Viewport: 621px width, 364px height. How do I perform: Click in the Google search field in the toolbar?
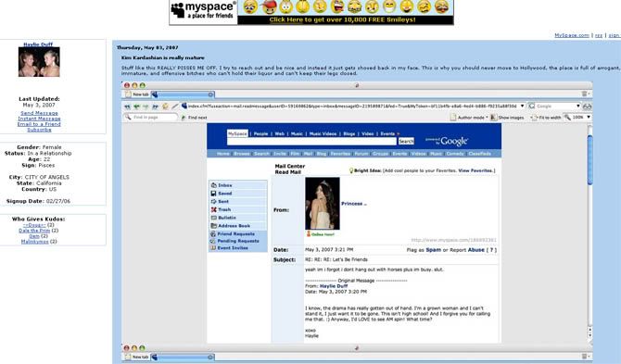click(x=555, y=106)
